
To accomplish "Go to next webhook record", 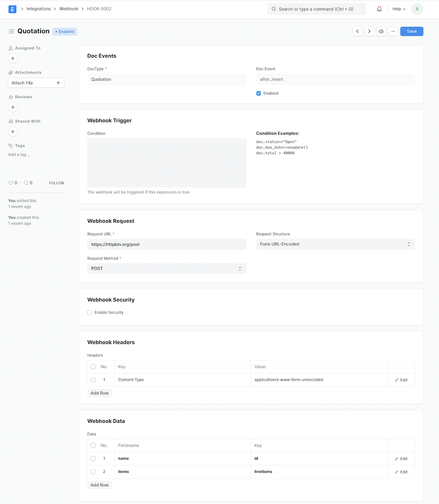I will pyautogui.click(x=369, y=31).
